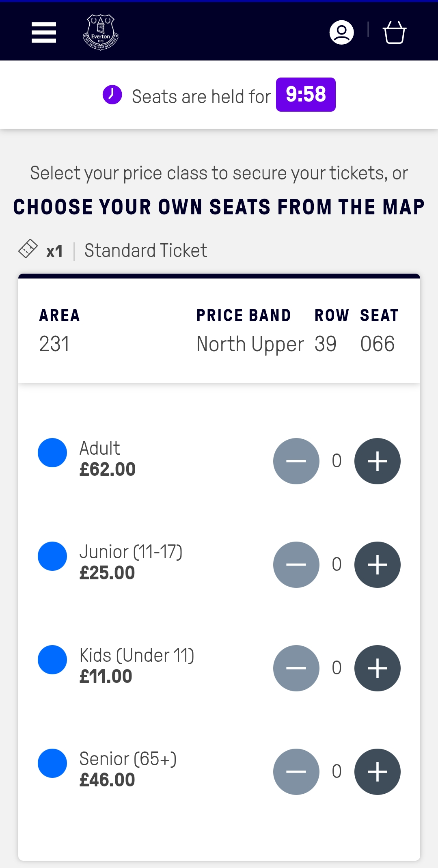The image size is (438, 868).
Task: Add one Junior (11-17) ticket
Action: [377, 565]
